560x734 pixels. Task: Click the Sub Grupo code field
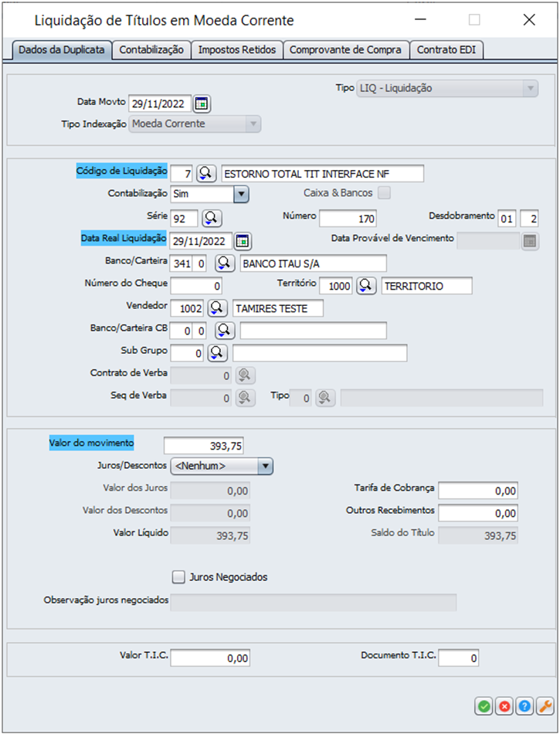click(x=187, y=353)
